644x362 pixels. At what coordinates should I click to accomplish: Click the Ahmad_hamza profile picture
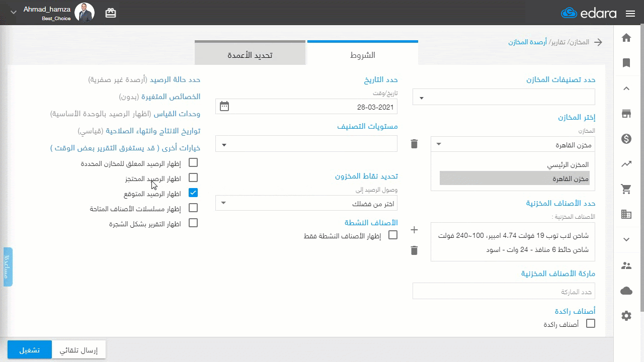84,13
